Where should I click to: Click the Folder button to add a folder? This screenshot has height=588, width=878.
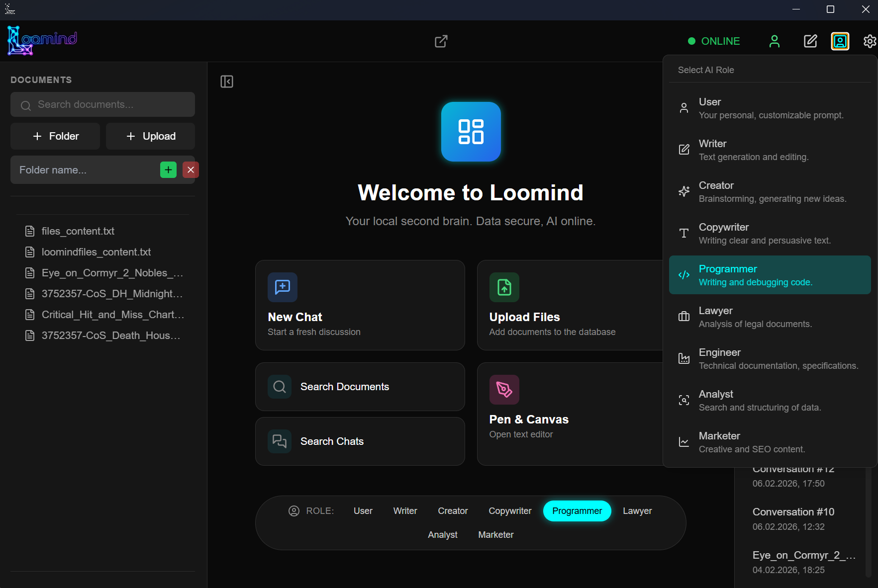(55, 136)
